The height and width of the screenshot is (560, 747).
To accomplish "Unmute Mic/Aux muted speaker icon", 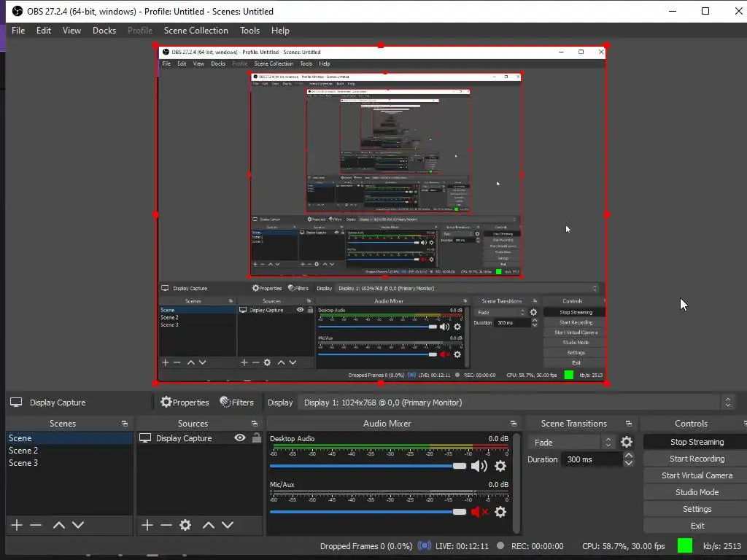I will [x=479, y=512].
